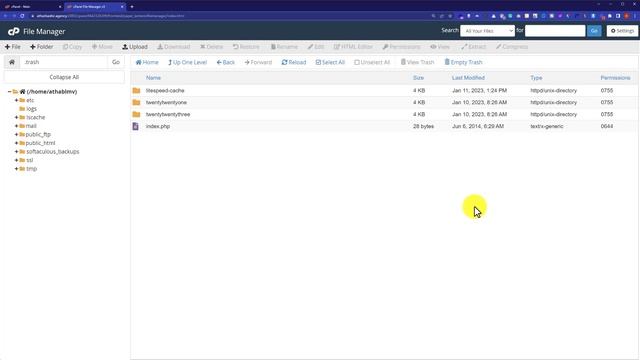The height and width of the screenshot is (360, 640).
Task: Click the Edit toolbar button
Action: (316, 47)
